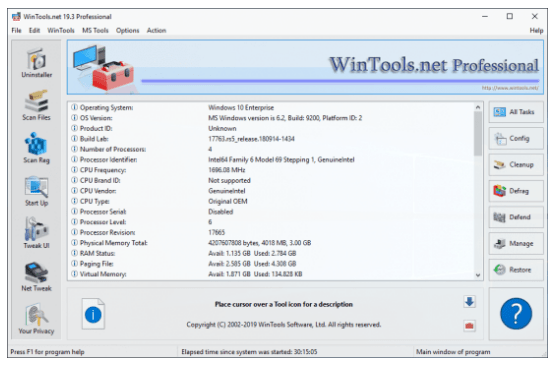
Task: Select the CPU Brand ID row
Action: coord(272,180)
